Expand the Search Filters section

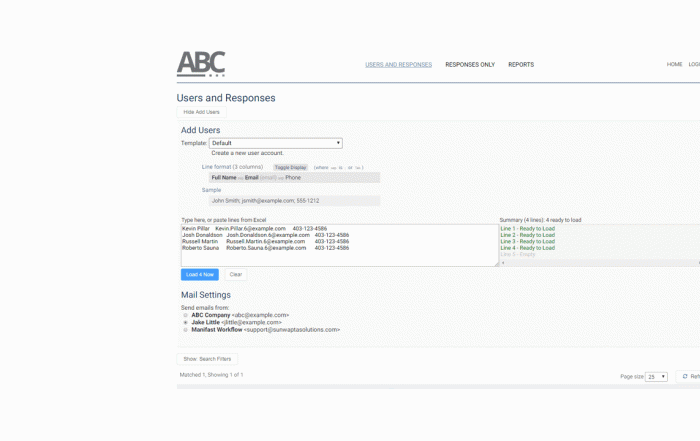pos(207,358)
